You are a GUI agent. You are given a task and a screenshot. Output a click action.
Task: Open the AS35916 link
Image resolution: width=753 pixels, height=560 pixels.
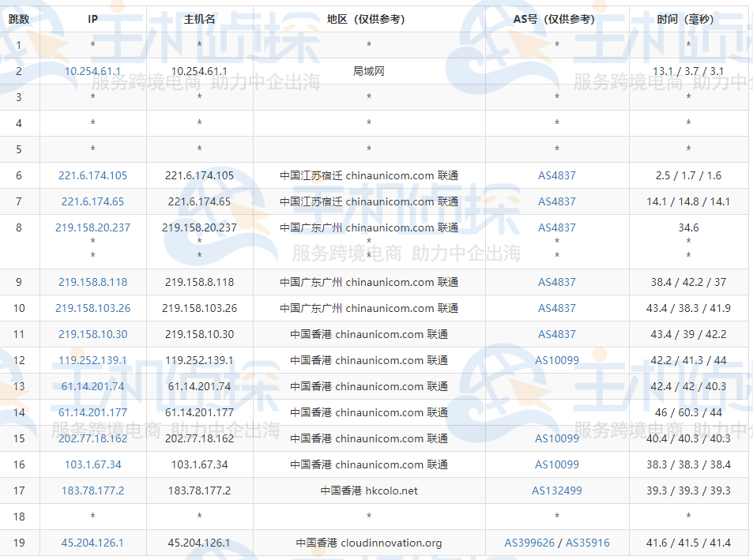tap(587, 543)
